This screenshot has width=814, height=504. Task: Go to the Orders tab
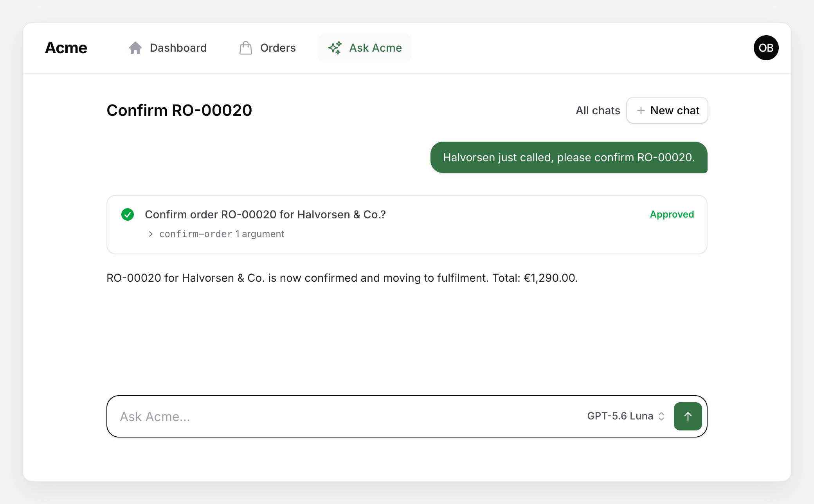[268, 48]
